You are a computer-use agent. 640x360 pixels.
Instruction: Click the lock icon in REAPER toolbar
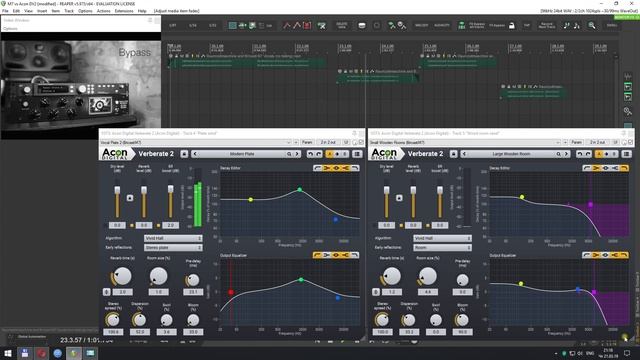(x=511, y=25)
